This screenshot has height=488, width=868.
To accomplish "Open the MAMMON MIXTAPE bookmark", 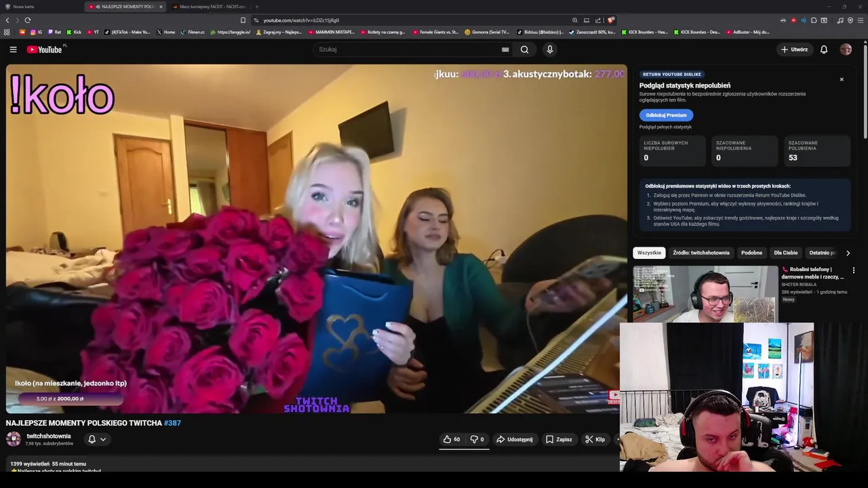I will 332,32.
